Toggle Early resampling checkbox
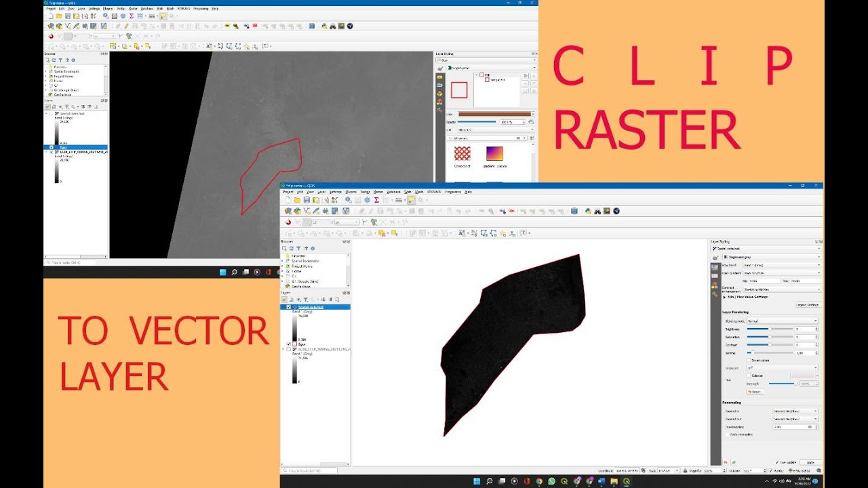The image size is (868, 488). [728, 434]
